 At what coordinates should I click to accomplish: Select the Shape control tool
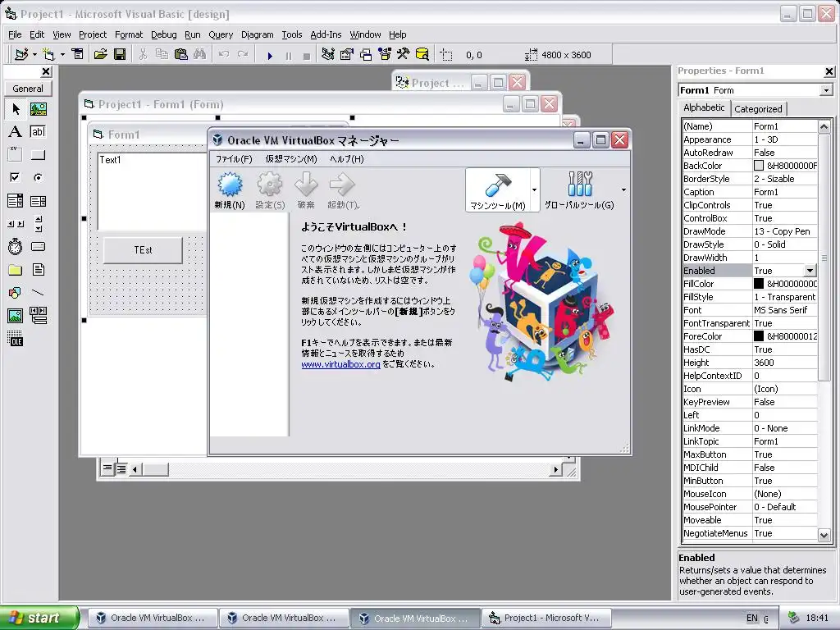16,293
